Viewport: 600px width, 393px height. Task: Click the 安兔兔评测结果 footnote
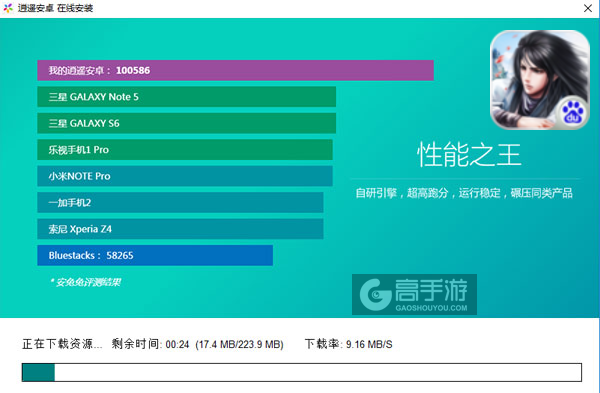pyautogui.click(x=85, y=282)
